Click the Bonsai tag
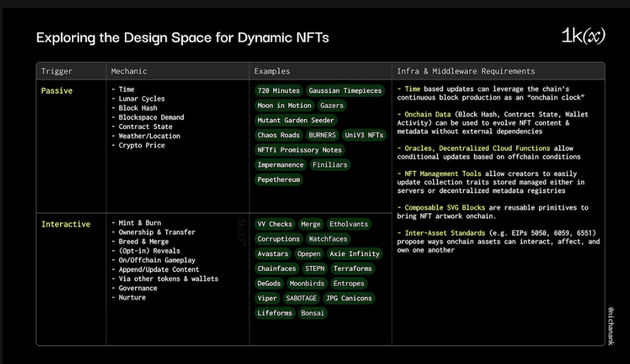 click(312, 313)
